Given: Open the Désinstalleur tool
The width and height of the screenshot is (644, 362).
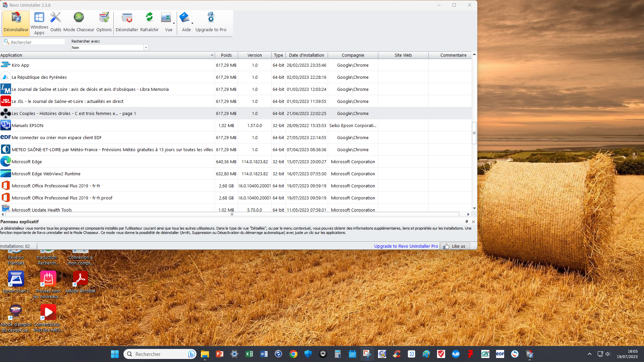Looking at the screenshot, I should [x=16, y=23].
